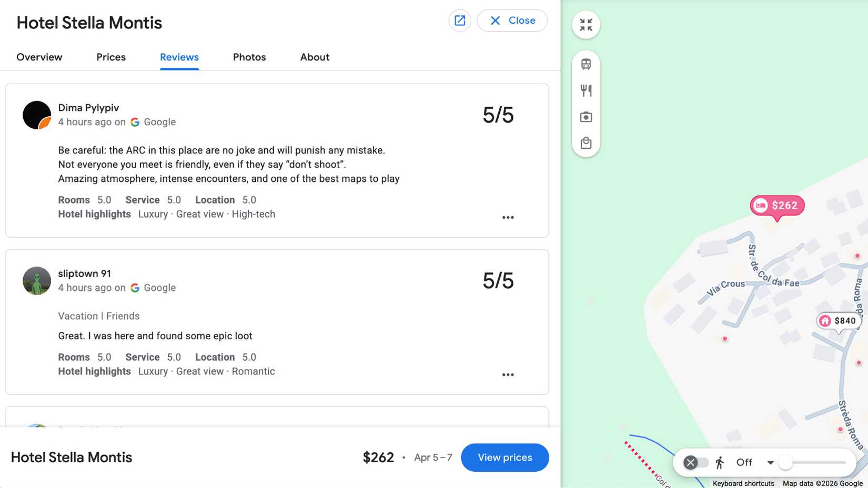This screenshot has width=868, height=488.
Task: Click the View prices button
Action: pos(504,457)
